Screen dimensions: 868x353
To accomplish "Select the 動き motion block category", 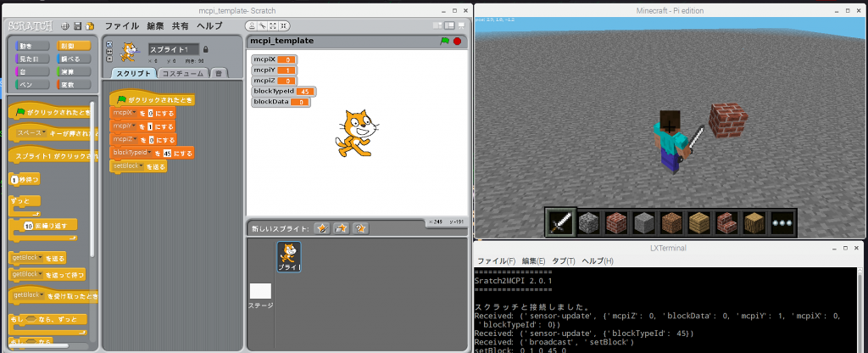I will click(x=33, y=46).
